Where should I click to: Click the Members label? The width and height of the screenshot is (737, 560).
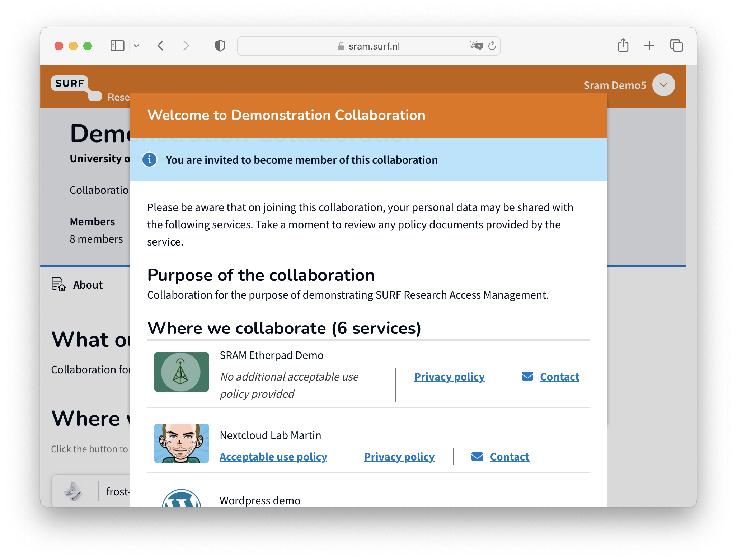pyautogui.click(x=92, y=221)
